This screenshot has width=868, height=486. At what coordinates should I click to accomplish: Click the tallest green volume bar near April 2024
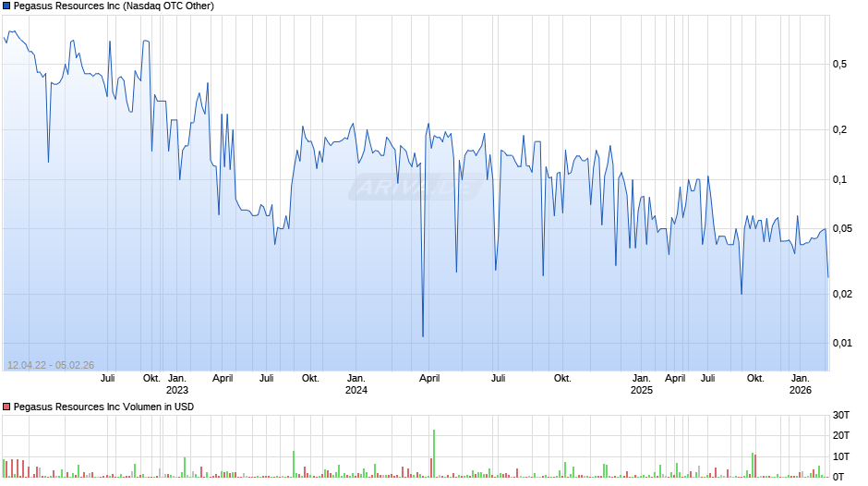pyautogui.click(x=434, y=454)
